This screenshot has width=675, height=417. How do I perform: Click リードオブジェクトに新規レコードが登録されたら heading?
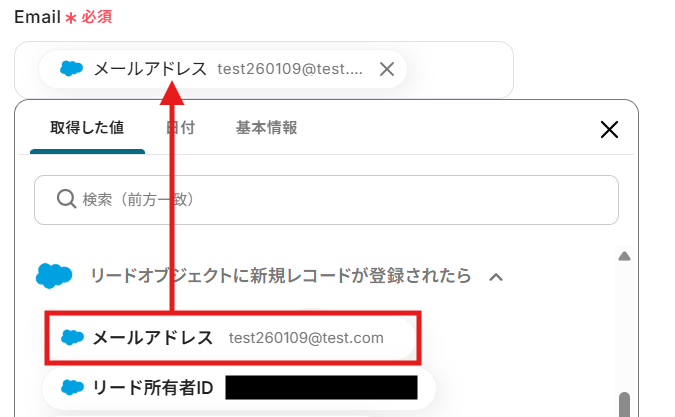point(280,276)
